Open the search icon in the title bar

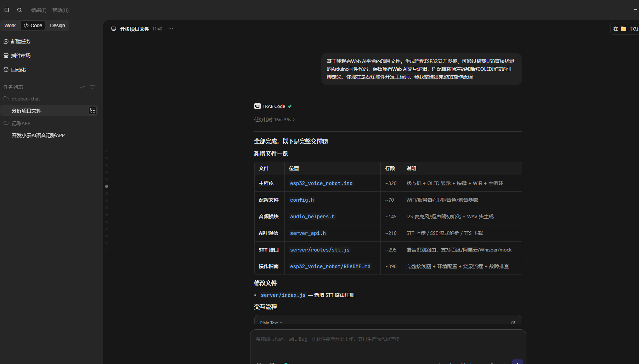(19, 10)
